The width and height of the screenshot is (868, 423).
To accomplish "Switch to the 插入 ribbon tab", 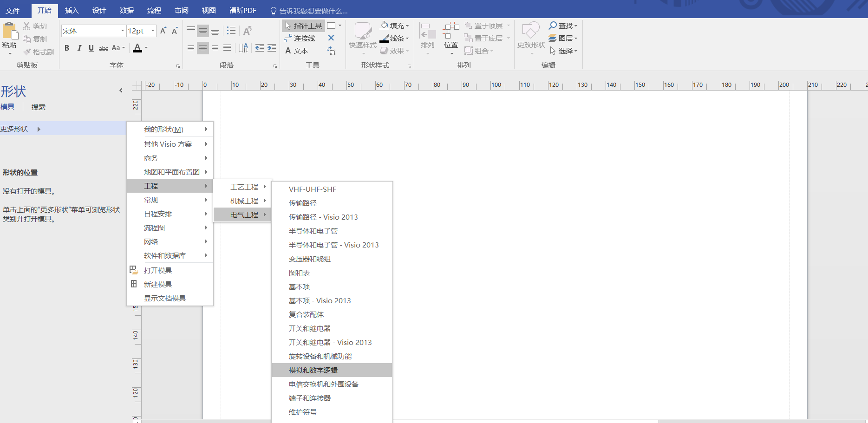I will [72, 10].
